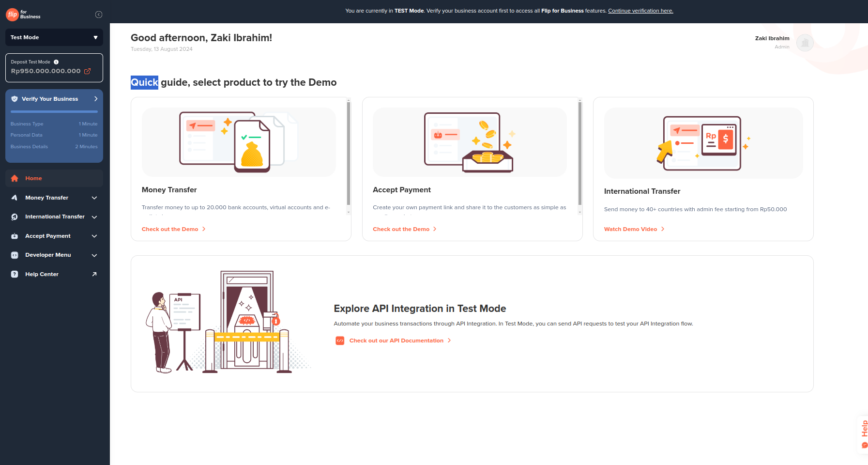The image size is (868, 465).
Task: Click Continue verification here link
Action: 640,11
